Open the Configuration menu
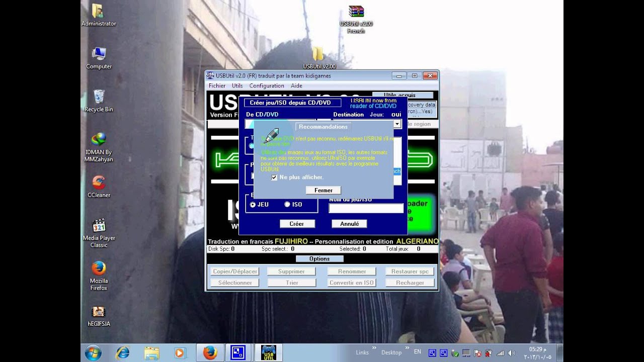 (267, 86)
